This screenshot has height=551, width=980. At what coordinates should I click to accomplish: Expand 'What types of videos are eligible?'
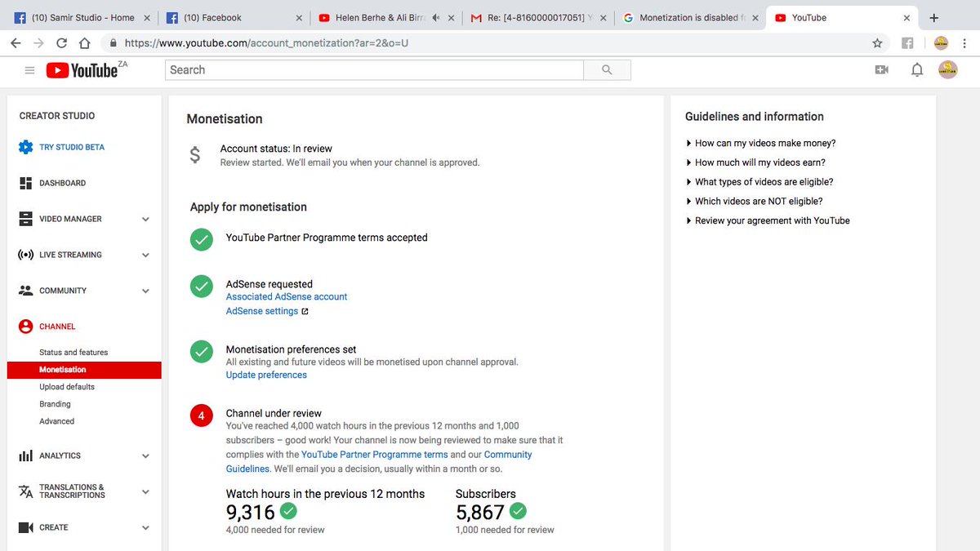760,182
